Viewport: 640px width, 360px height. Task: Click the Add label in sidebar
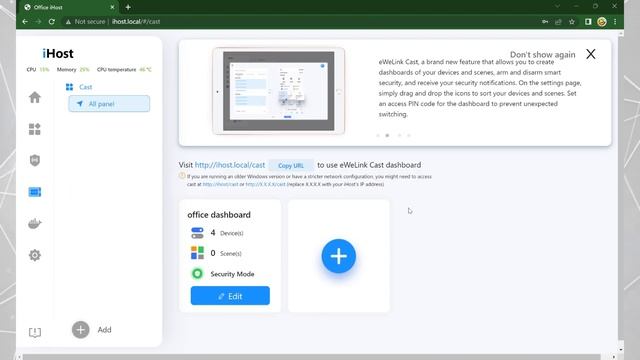coord(104,330)
